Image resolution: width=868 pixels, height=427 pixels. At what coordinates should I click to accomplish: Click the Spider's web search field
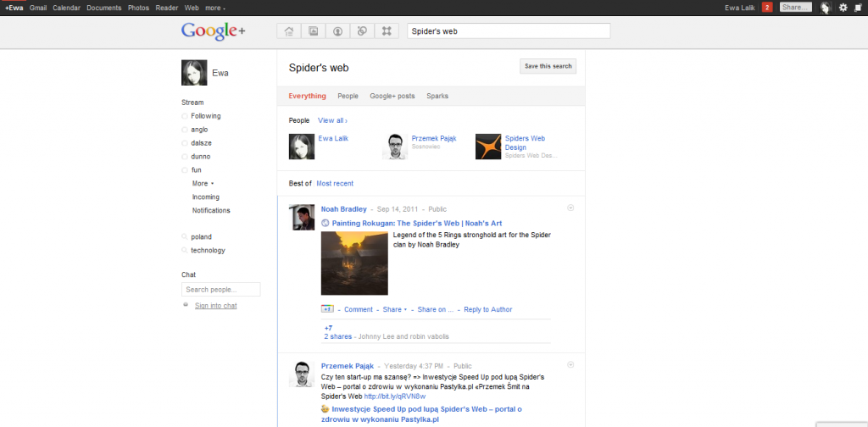click(509, 31)
